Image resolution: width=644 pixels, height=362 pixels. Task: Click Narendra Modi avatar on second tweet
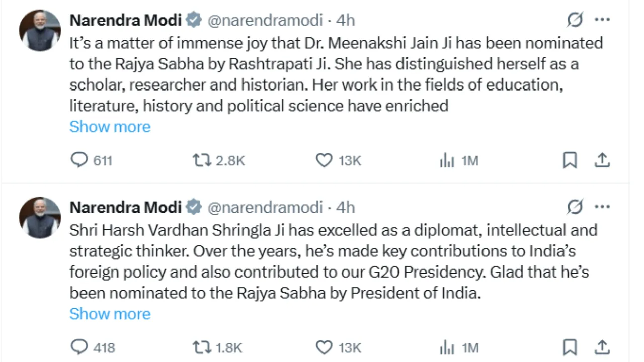pyautogui.click(x=40, y=217)
